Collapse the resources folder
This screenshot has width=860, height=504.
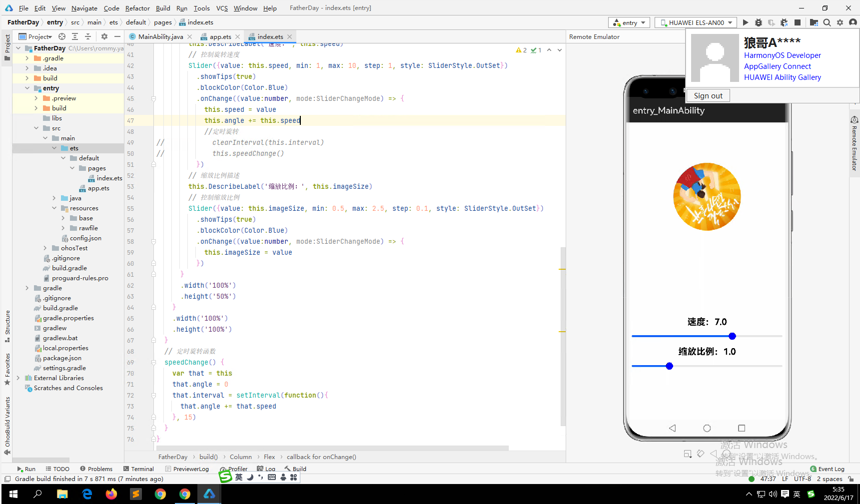click(54, 208)
